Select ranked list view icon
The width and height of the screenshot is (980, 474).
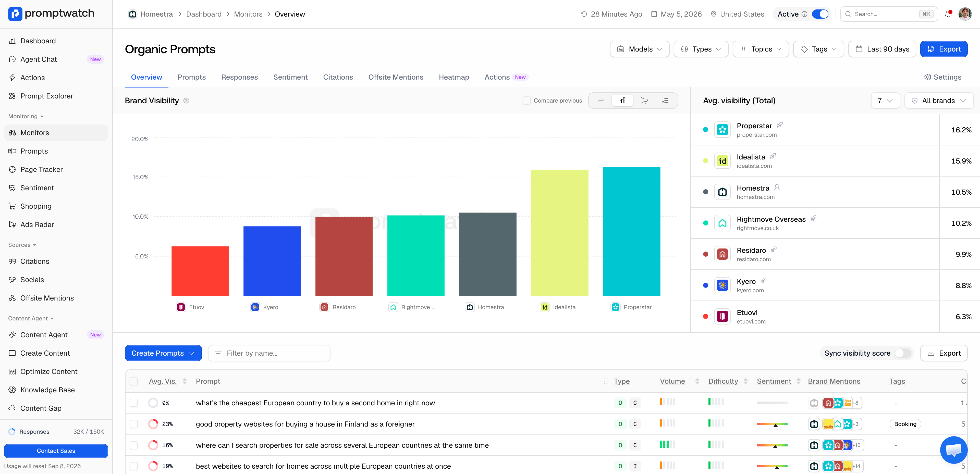click(x=665, y=101)
